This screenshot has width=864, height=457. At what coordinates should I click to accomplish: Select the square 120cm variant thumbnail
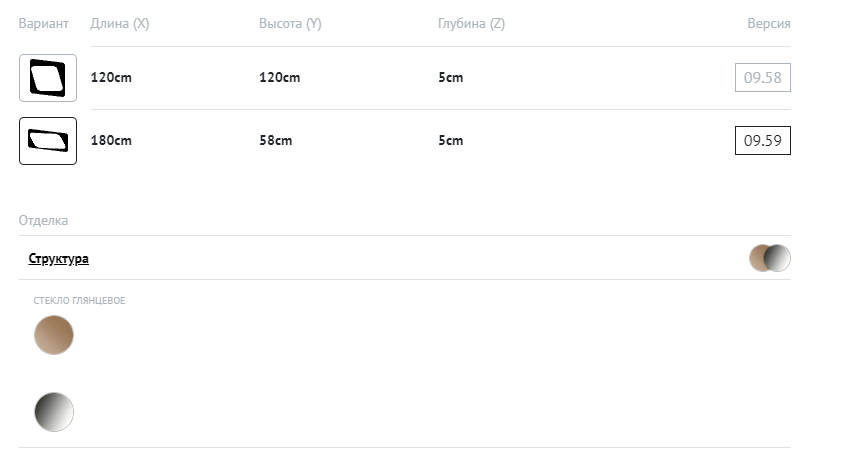point(48,78)
